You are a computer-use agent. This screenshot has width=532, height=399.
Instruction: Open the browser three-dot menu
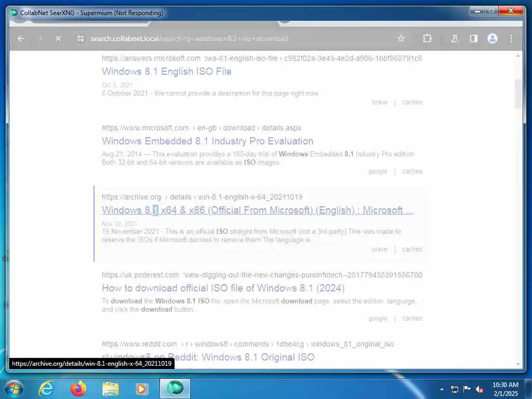[x=511, y=38]
